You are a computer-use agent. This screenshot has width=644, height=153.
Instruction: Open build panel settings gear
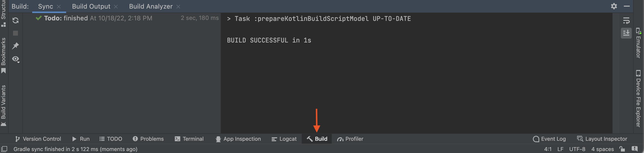pos(614,6)
